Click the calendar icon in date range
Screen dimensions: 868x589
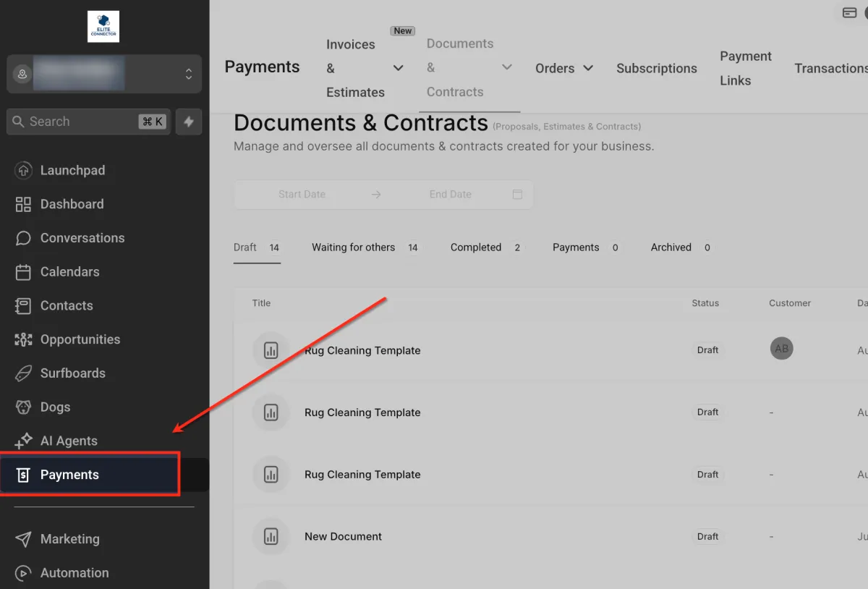[517, 195]
